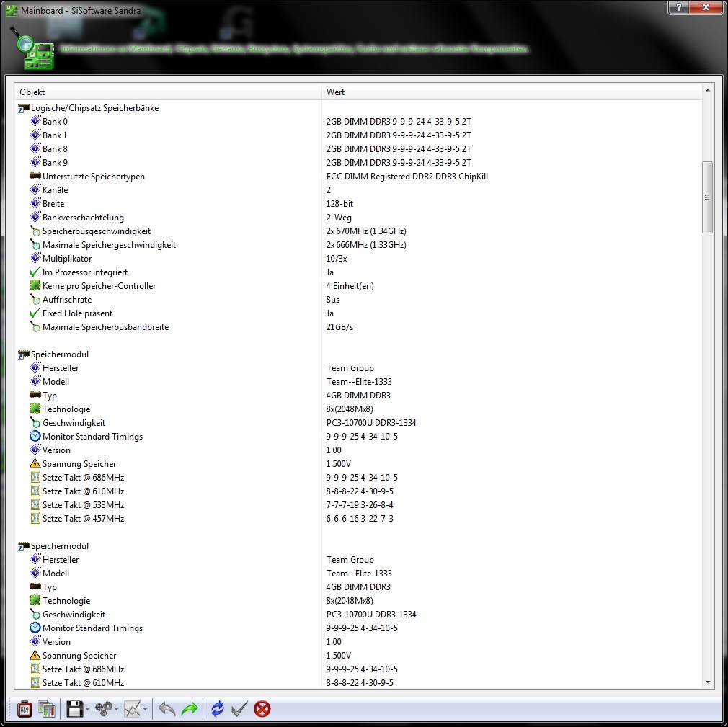
Task: Select the Bank 1 row label
Action: [x=55, y=135]
